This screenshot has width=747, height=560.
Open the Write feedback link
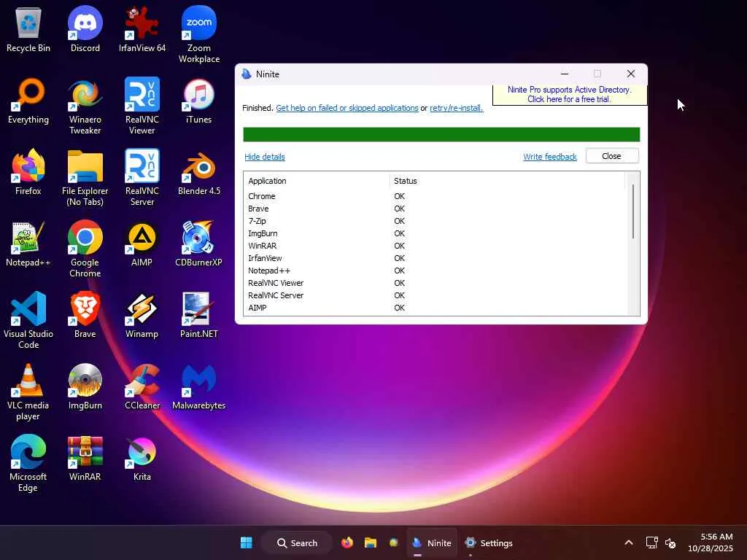550,157
